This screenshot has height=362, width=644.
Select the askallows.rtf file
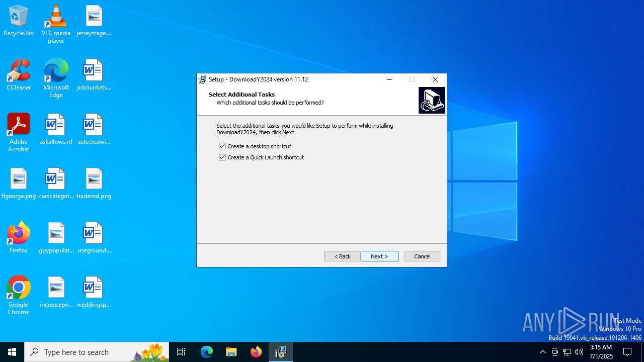pos(56,130)
